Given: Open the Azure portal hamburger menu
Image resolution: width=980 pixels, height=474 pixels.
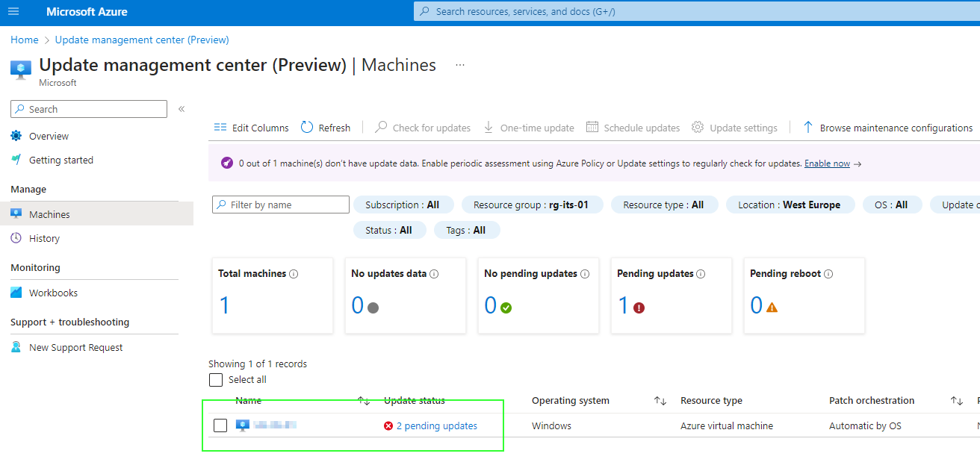Looking at the screenshot, I should [x=13, y=12].
